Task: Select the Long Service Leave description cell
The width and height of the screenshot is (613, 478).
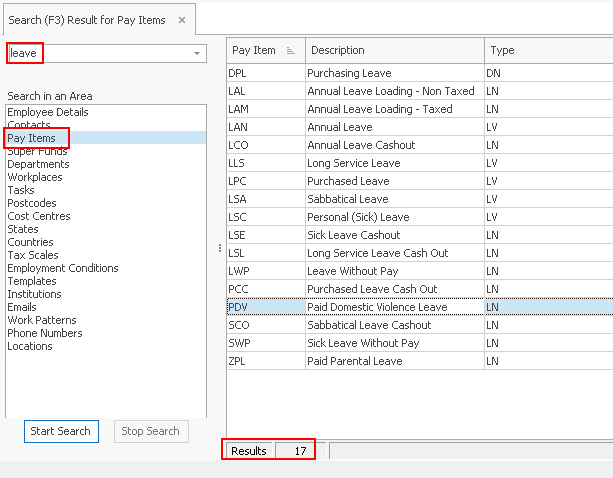Action: pyautogui.click(x=394, y=163)
